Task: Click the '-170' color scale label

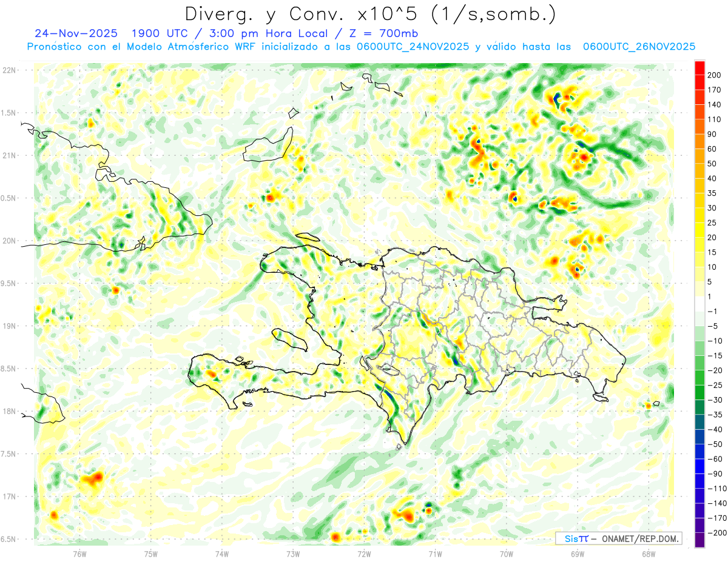Action: tap(718, 518)
